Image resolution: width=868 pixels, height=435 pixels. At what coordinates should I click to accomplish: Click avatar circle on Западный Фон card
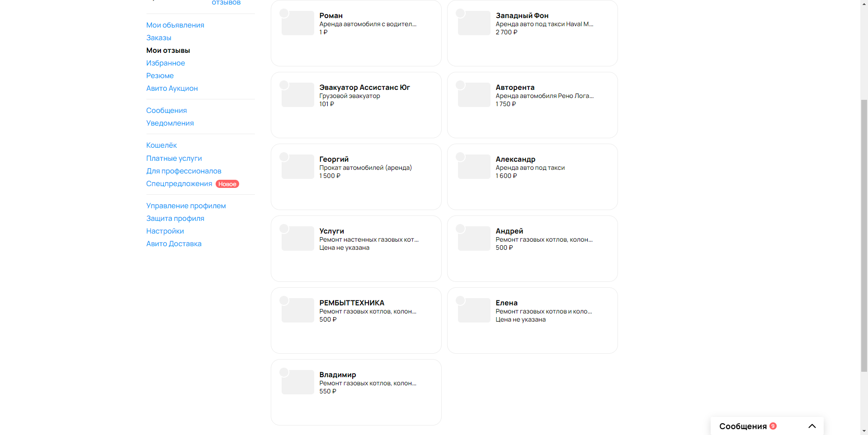pyautogui.click(x=460, y=13)
